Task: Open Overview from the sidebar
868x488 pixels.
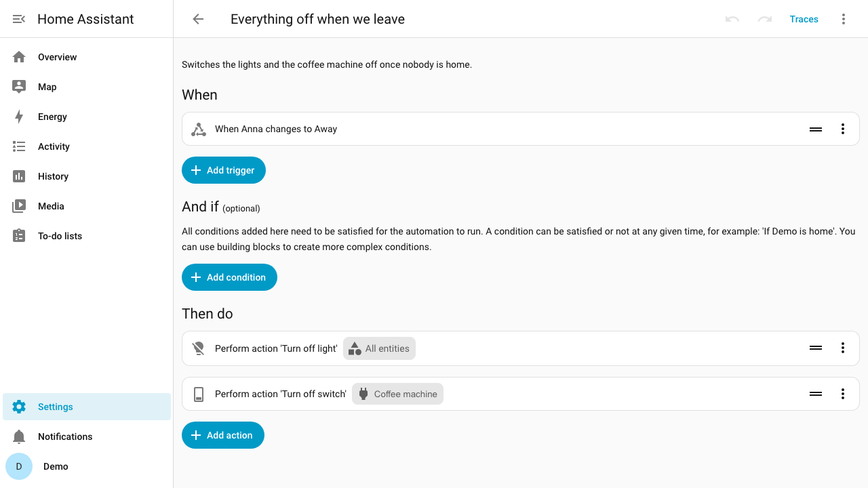Action: pos(87,57)
